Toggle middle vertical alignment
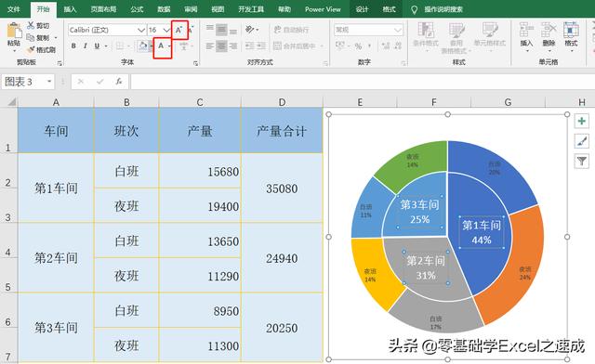Screen dimensions: 595x364 point(221,30)
